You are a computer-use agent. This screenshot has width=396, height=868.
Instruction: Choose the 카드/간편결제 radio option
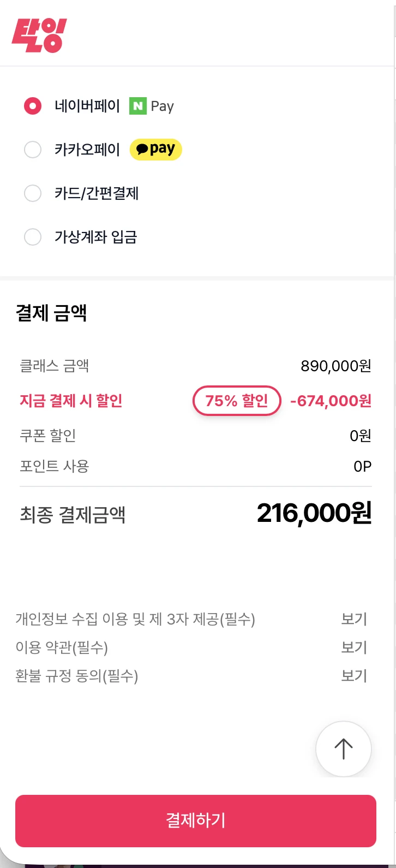[33, 193]
